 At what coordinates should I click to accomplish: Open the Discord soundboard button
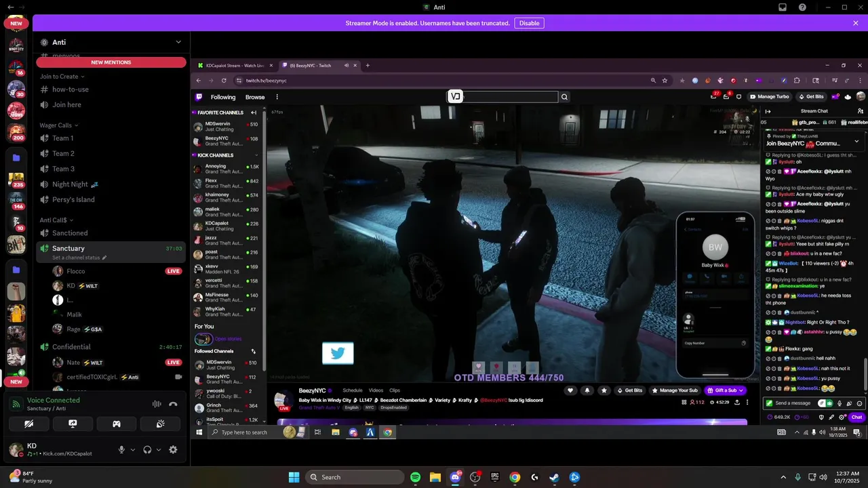coord(160,424)
